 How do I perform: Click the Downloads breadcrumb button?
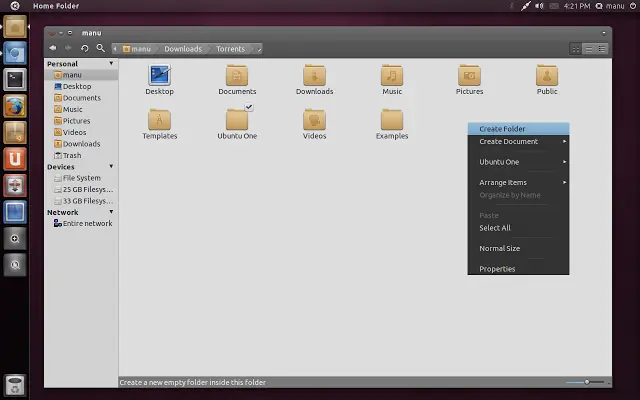[x=183, y=48]
